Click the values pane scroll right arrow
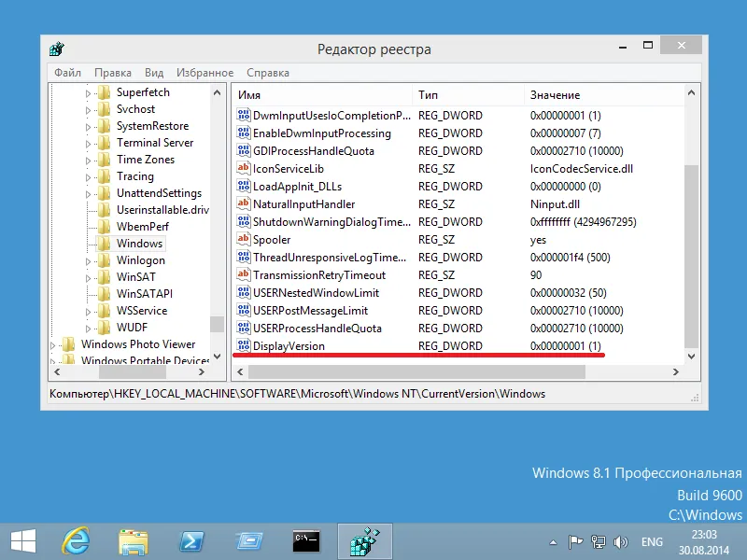The height and width of the screenshot is (560, 747). tap(675, 371)
